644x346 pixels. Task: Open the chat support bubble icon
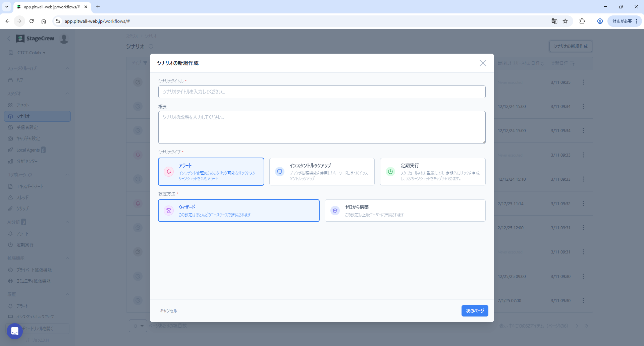(15, 331)
